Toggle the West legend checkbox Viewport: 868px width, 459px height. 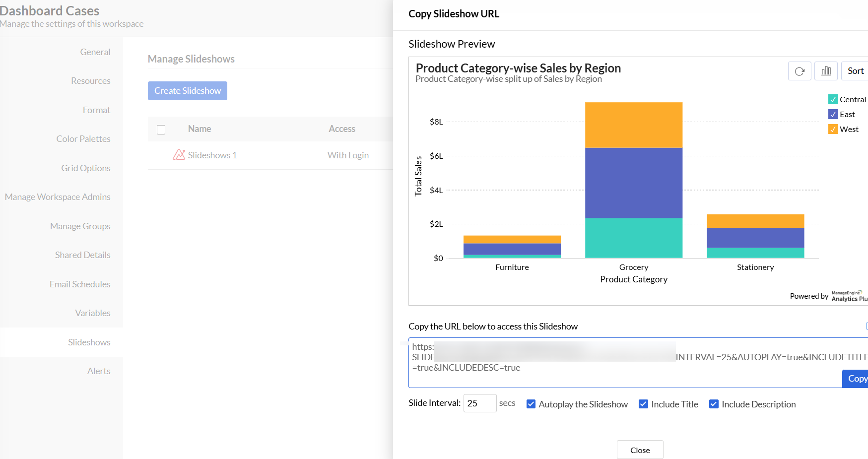pos(833,129)
